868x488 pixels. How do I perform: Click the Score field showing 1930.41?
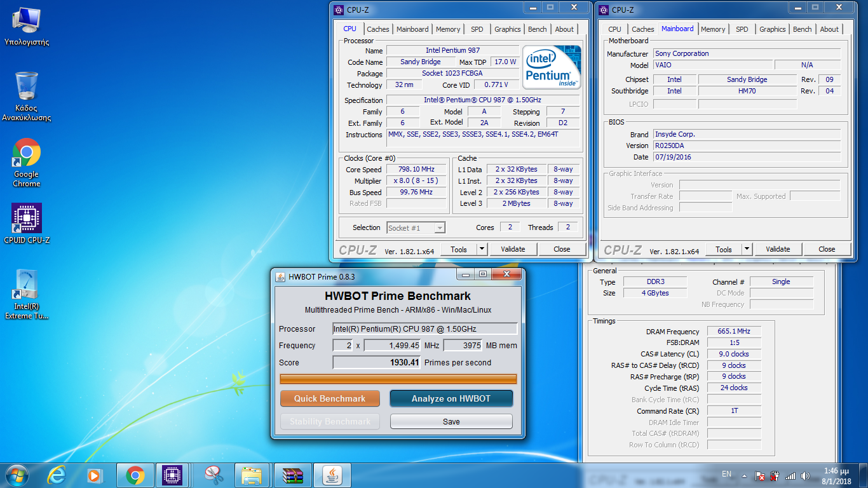click(x=377, y=362)
